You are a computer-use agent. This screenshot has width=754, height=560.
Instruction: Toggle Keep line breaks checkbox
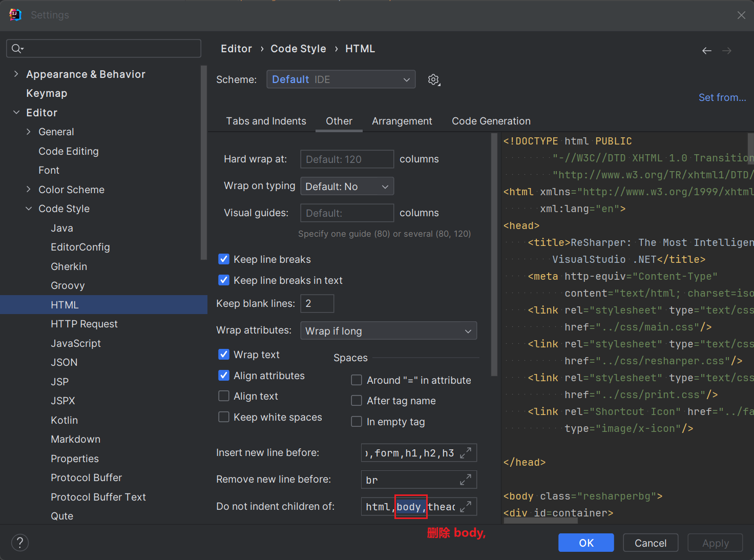click(224, 259)
